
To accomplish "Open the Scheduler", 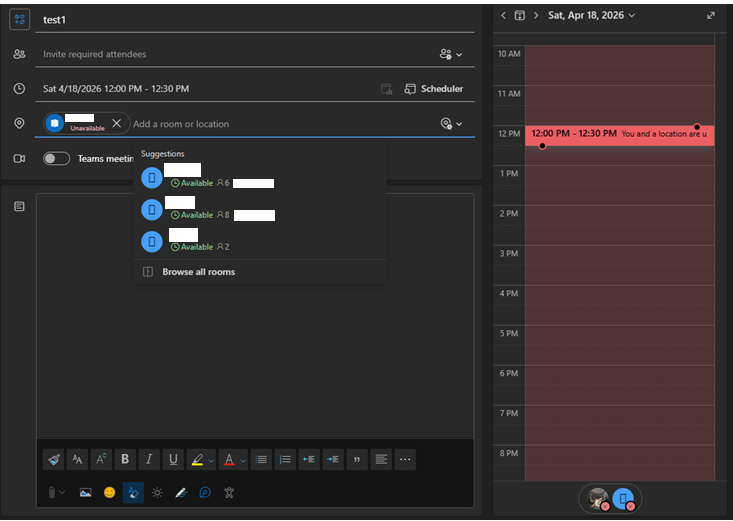I will [434, 89].
